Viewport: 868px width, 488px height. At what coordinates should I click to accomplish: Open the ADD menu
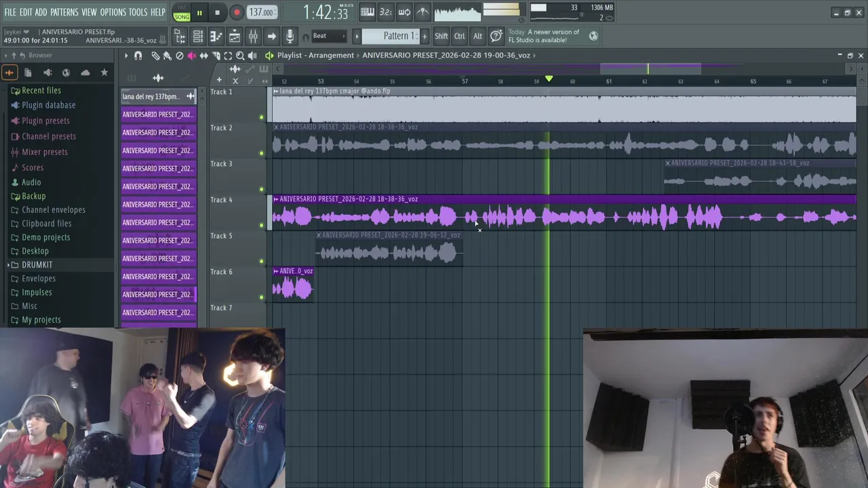point(41,12)
